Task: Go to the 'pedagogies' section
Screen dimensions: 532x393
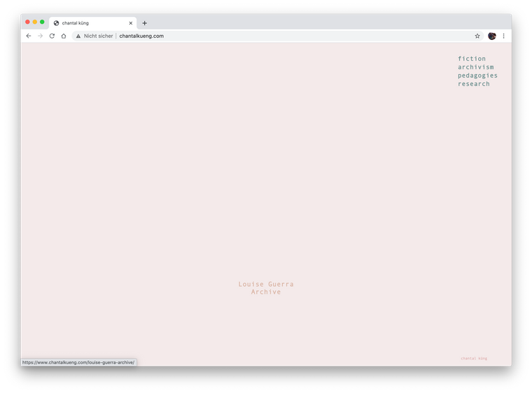Action: coord(478,76)
